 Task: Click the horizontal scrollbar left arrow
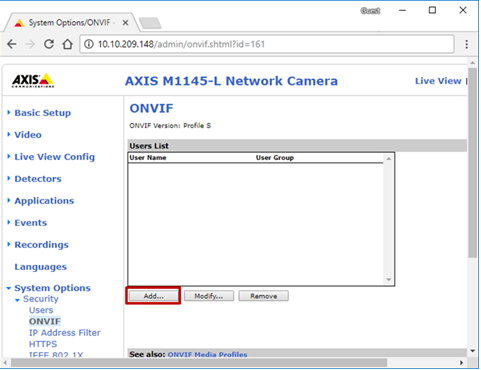(x=6, y=363)
